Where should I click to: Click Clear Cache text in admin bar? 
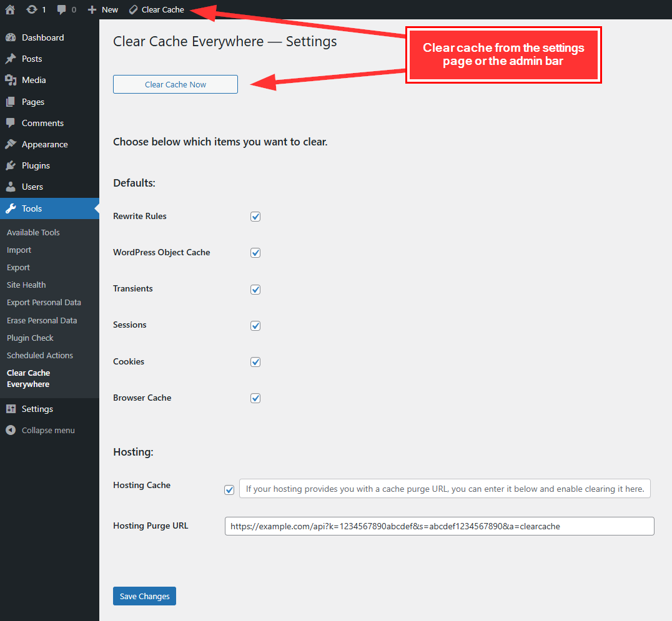point(163,9)
